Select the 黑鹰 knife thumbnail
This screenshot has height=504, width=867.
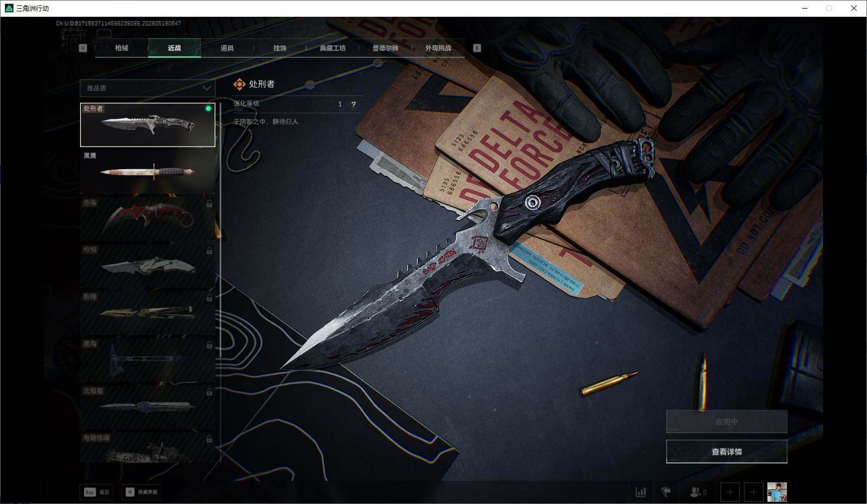tap(147, 171)
